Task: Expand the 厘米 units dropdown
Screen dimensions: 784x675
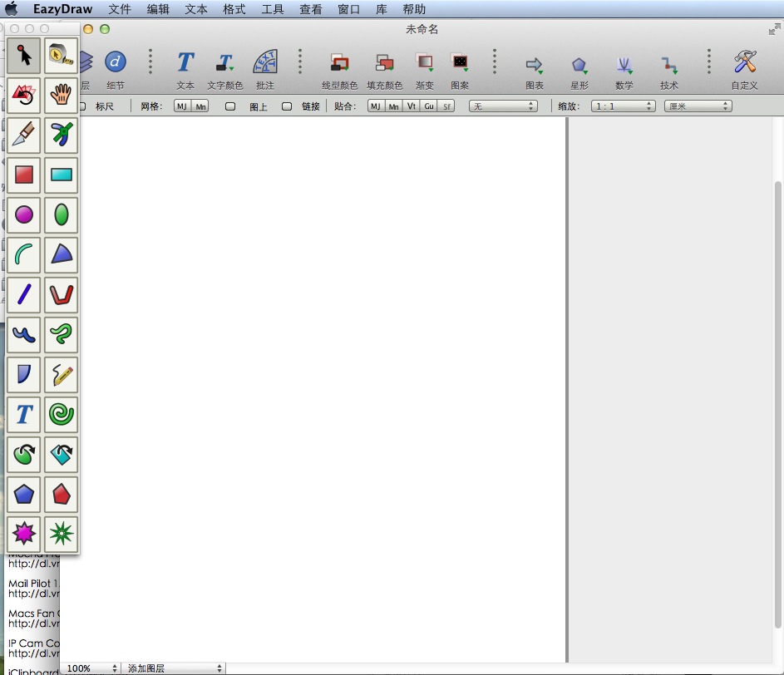Action: 698,106
